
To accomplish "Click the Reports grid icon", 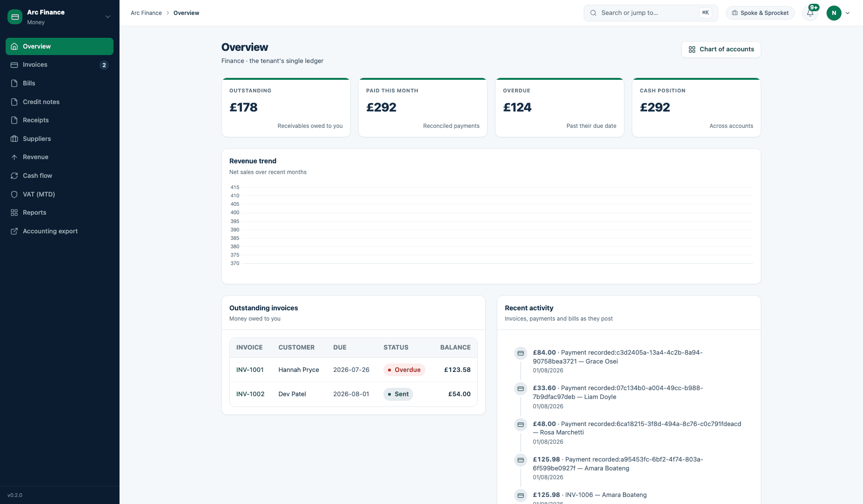I will pos(14,212).
